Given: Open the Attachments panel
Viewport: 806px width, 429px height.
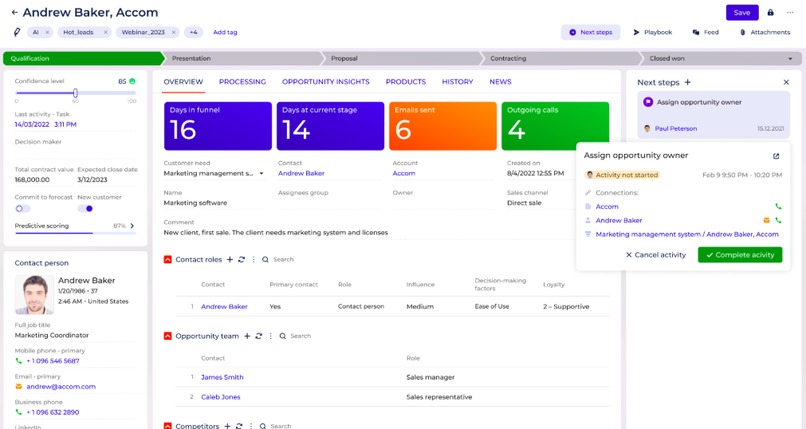Looking at the screenshot, I should pos(764,32).
